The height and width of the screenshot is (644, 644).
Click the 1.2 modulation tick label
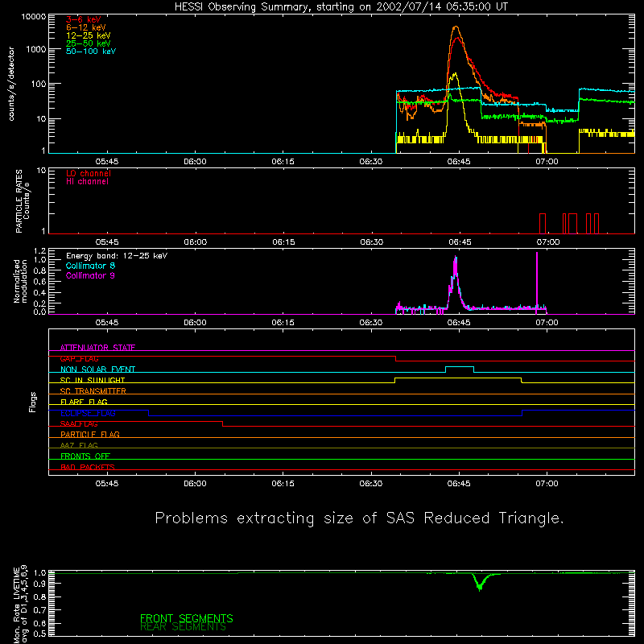39,251
